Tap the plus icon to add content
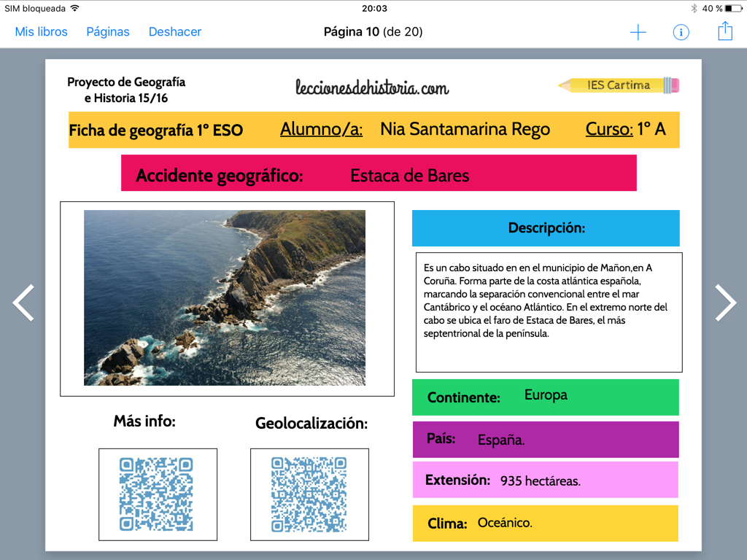Viewport: 747px width, 560px height. pyautogui.click(x=638, y=32)
